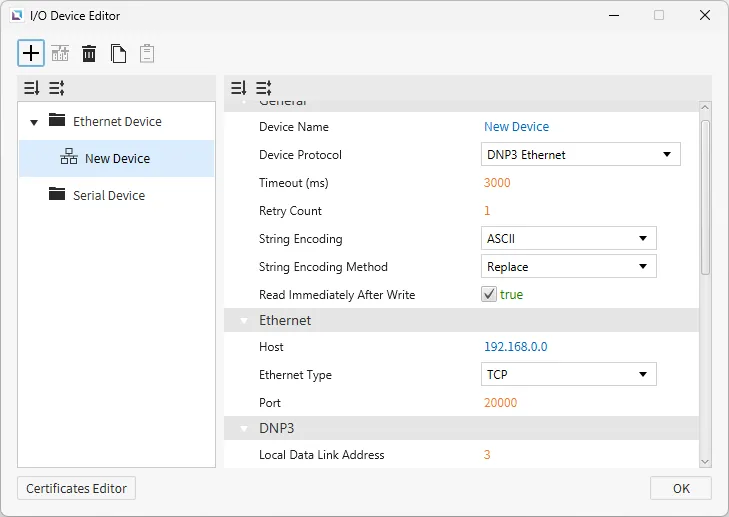Open the String Encoding dropdown
Viewport: 729px width, 517px height.
coord(567,238)
